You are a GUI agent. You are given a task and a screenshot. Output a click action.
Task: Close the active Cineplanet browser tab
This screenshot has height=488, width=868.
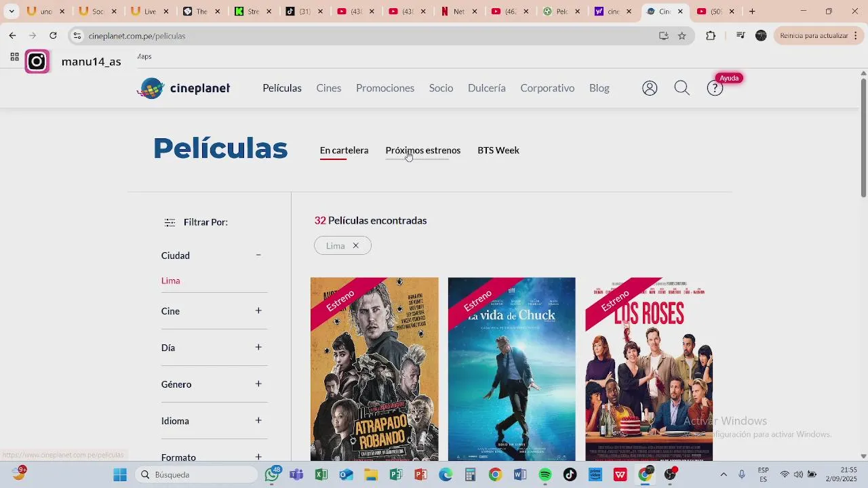680,12
